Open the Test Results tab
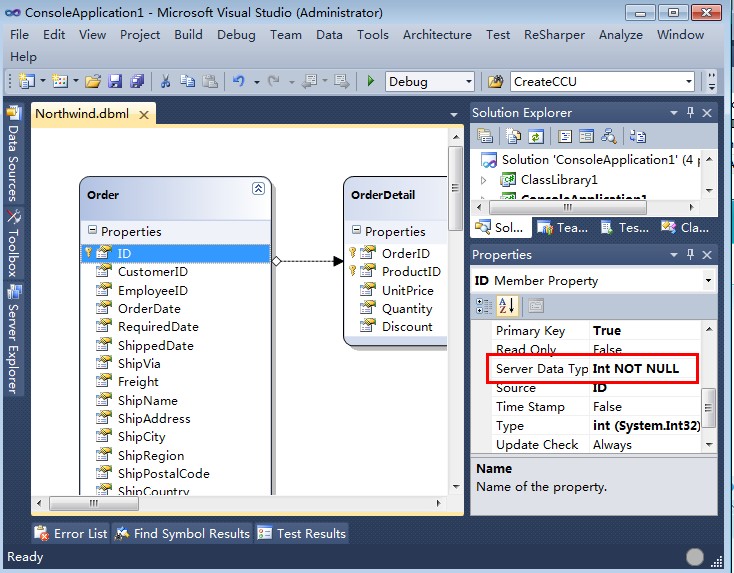 click(301, 533)
